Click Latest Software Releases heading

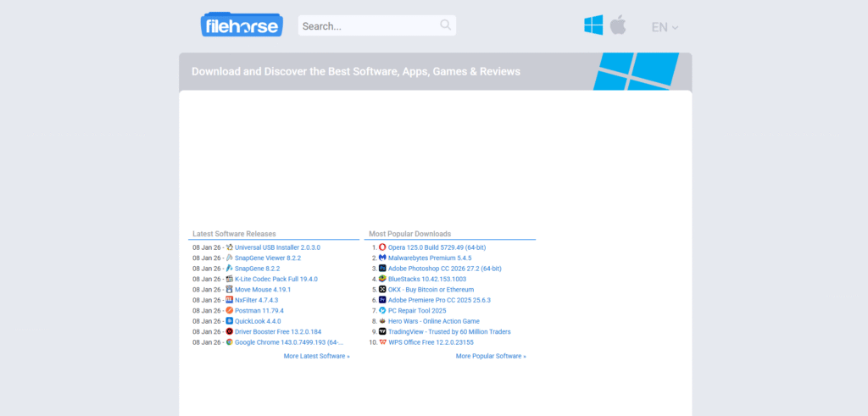pos(234,234)
